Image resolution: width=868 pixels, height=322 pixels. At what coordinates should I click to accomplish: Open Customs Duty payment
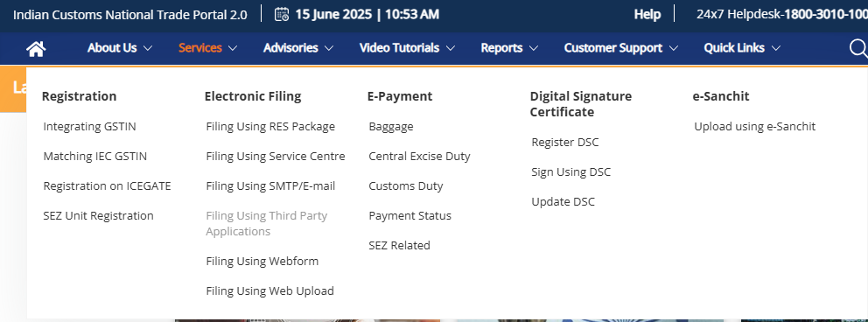[406, 185]
